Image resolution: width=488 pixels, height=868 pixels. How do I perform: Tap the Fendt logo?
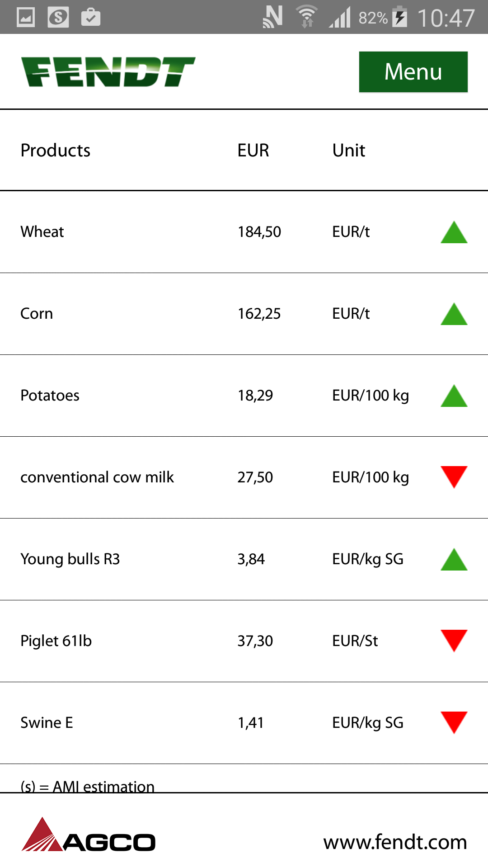(108, 72)
